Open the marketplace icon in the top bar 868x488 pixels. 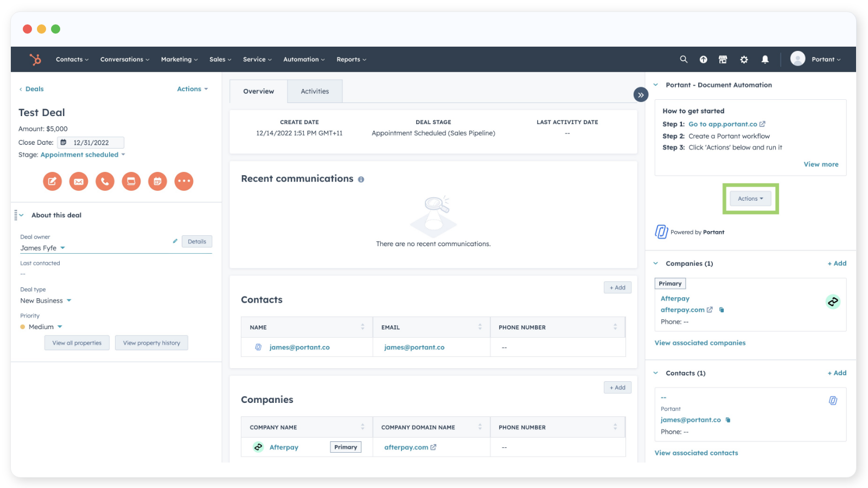click(723, 60)
